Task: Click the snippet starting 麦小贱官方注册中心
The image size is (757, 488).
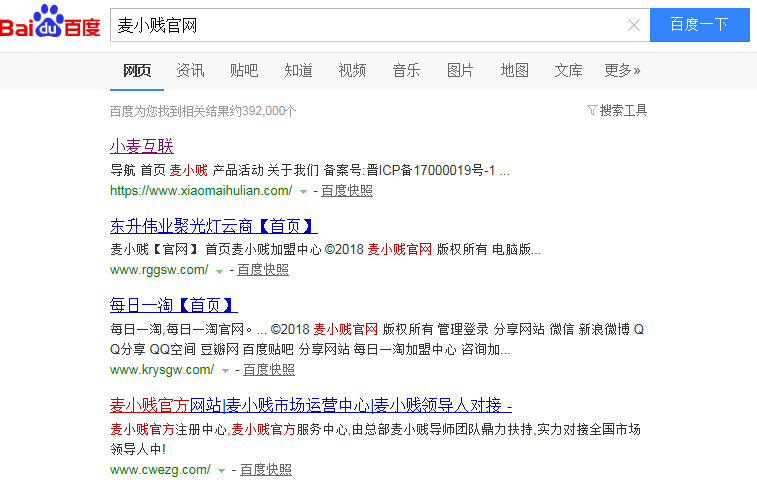Action: click(375, 439)
